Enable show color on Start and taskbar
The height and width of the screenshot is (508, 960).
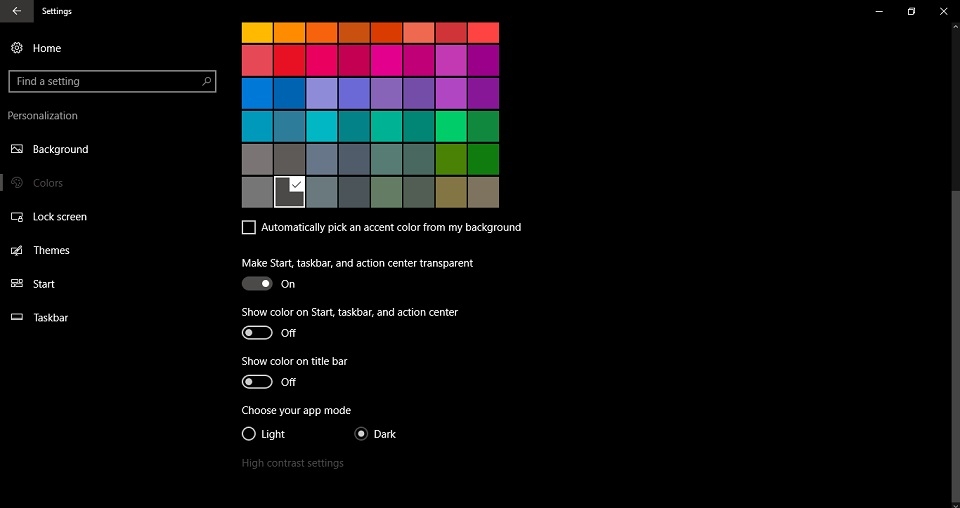click(257, 332)
